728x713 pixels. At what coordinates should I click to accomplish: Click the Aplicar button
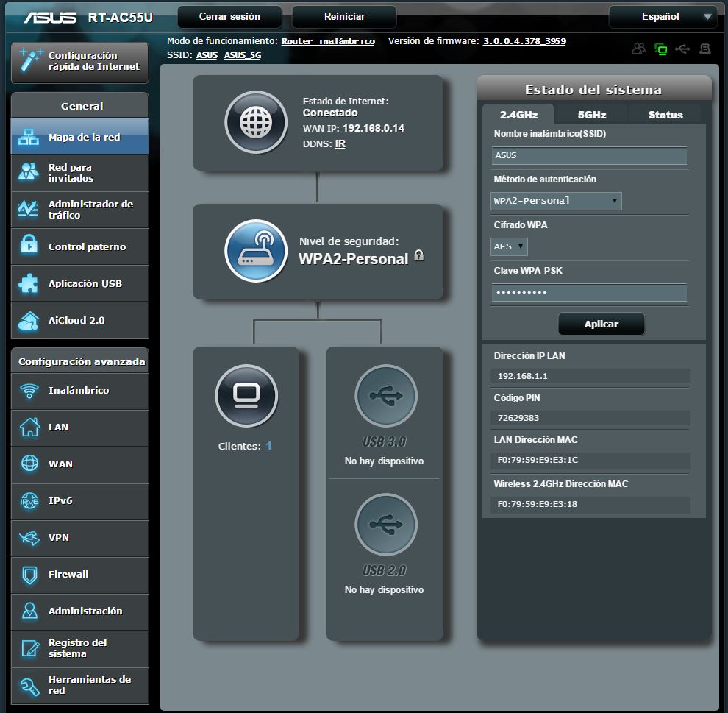[602, 324]
